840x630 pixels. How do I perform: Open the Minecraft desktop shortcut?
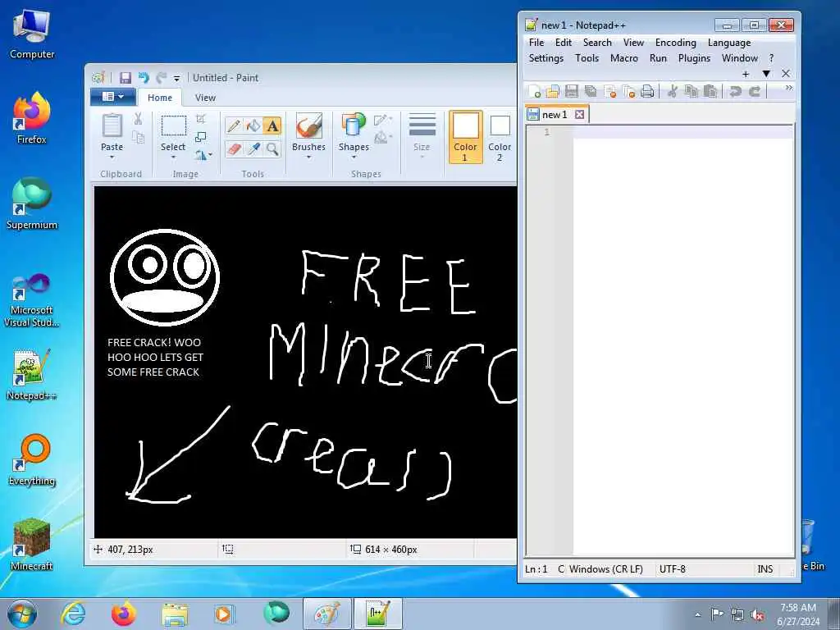point(32,545)
